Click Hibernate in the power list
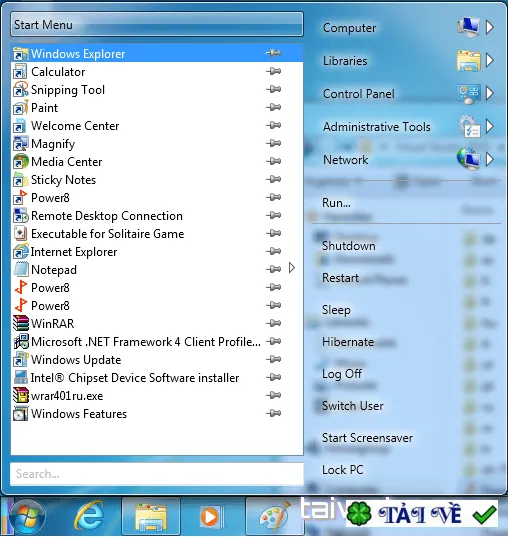The width and height of the screenshot is (508, 537). 348,342
